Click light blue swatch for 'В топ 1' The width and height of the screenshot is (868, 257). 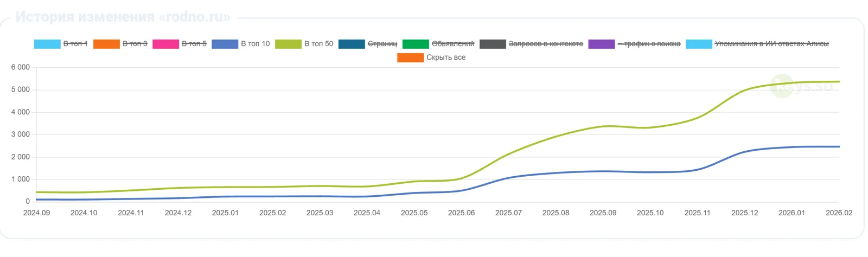47,44
